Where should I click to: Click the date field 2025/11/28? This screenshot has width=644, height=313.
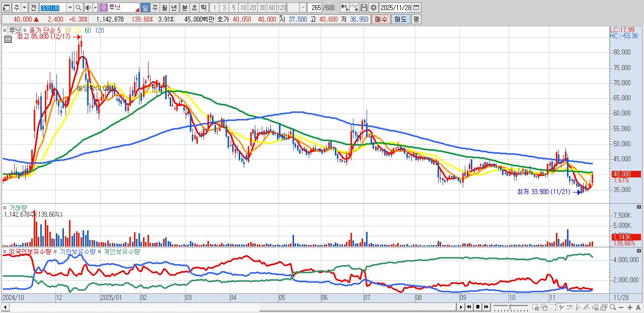pyautogui.click(x=396, y=8)
